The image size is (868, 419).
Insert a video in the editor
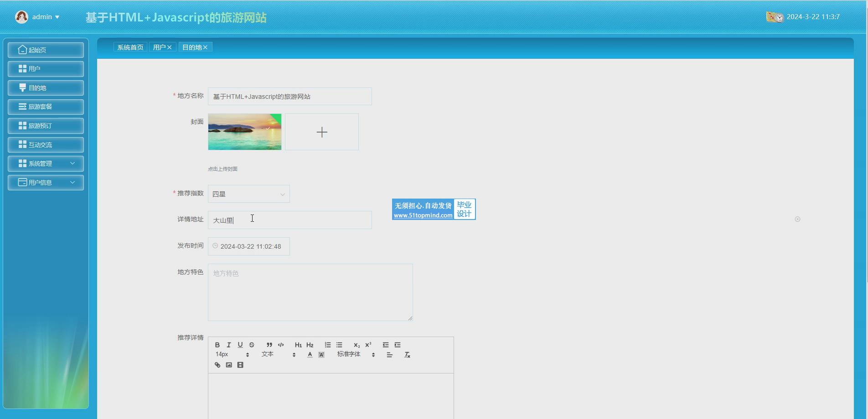[x=240, y=365]
